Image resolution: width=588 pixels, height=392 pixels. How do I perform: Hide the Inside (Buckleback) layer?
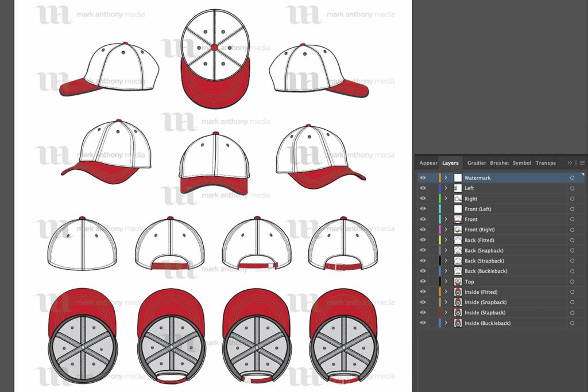click(423, 323)
